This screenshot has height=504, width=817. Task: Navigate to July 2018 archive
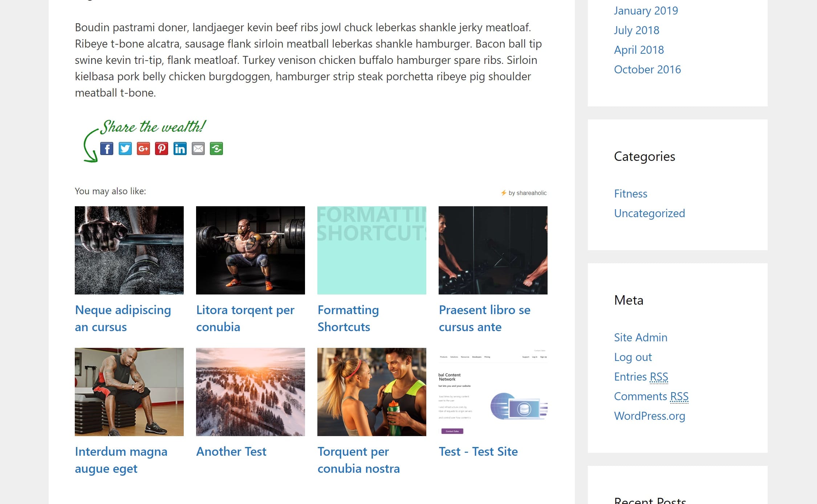[636, 30]
